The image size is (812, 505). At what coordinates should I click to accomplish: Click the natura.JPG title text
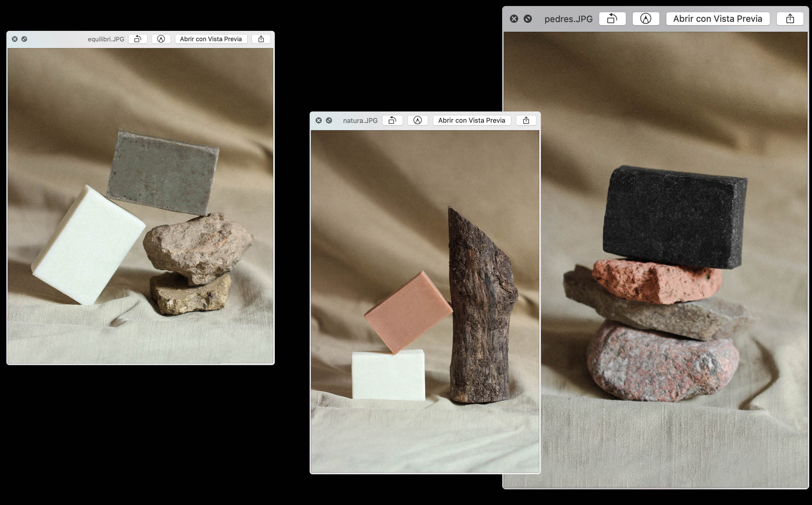click(x=360, y=120)
